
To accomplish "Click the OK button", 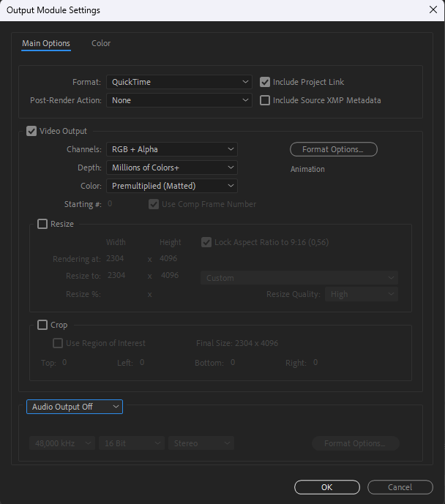I will tap(326, 487).
